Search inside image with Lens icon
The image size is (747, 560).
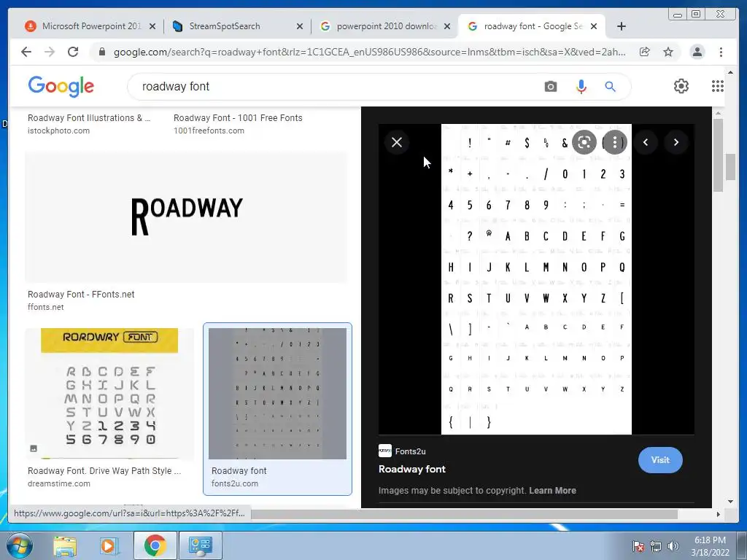(584, 142)
